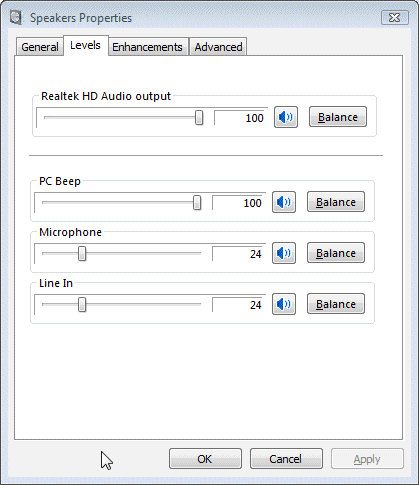This screenshot has height=485, width=419.
Task: Click the Realtek HD Audio output slider thumb
Action: (x=199, y=118)
